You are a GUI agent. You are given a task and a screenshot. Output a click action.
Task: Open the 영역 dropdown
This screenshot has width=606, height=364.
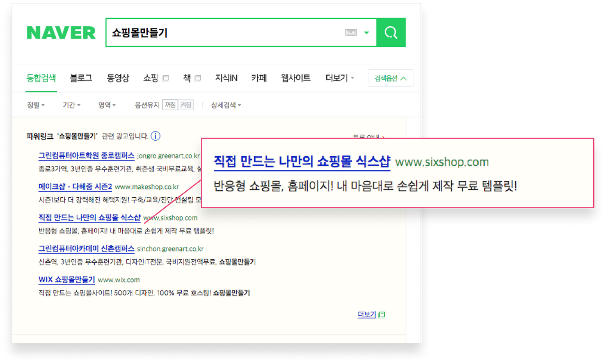point(107,105)
